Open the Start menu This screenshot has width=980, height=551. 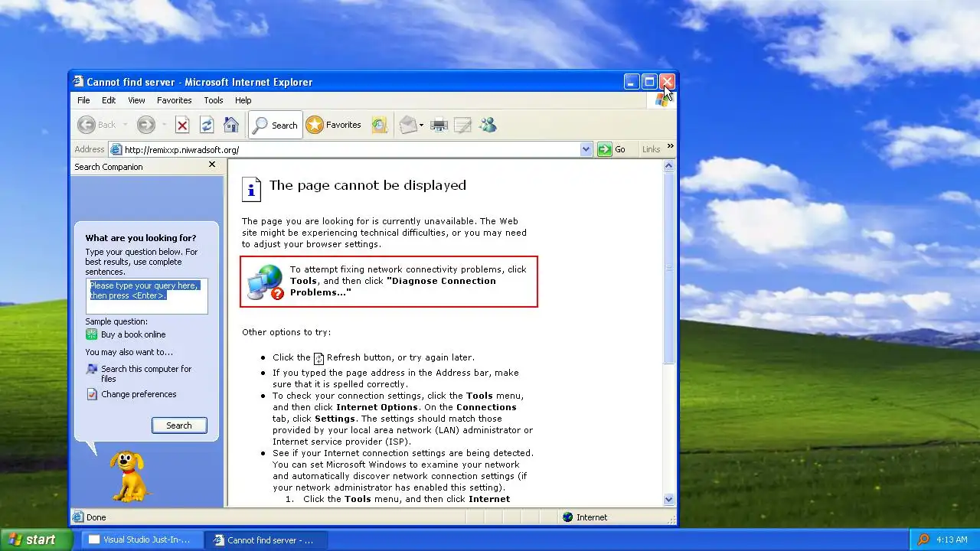(x=37, y=540)
